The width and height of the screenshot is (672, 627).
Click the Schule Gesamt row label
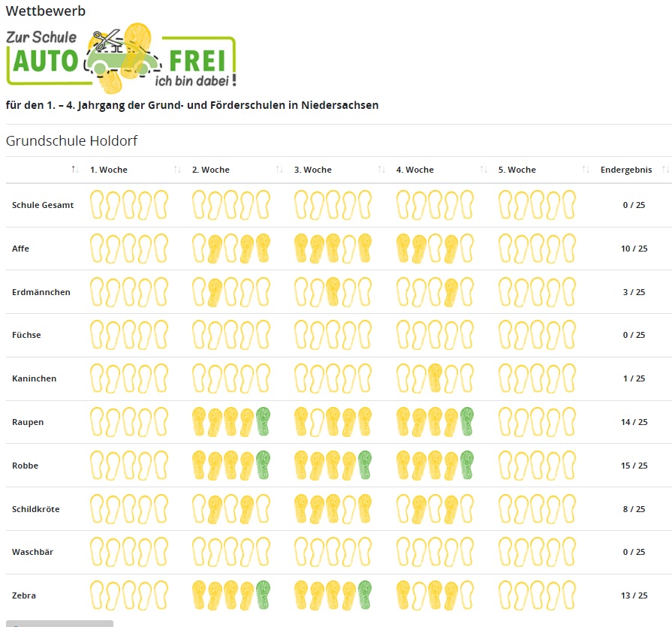pos(43,205)
